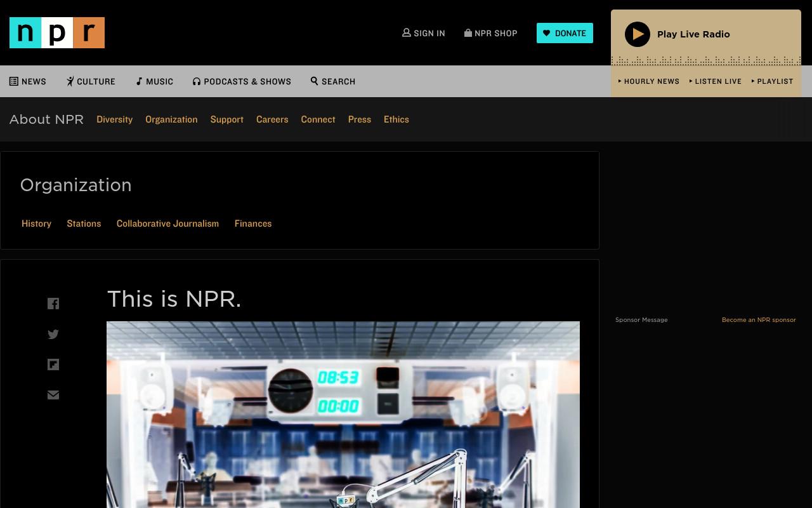
Task: Select Listen Live
Action: (x=716, y=81)
